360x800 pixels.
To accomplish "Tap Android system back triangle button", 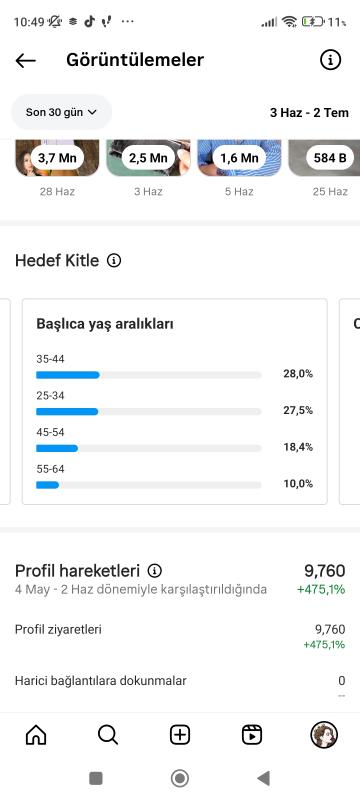I will click(x=264, y=778).
